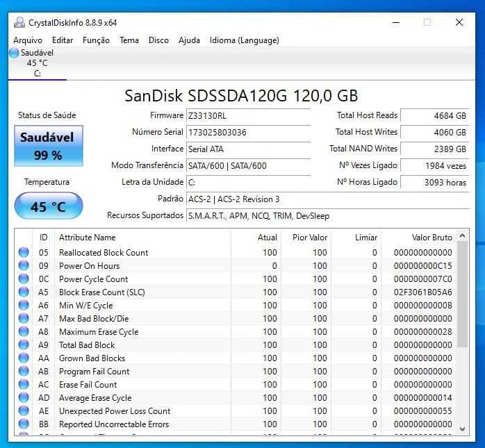Open the Disco menu
Viewport: 485px width, 448px height.
click(x=158, y=40)
